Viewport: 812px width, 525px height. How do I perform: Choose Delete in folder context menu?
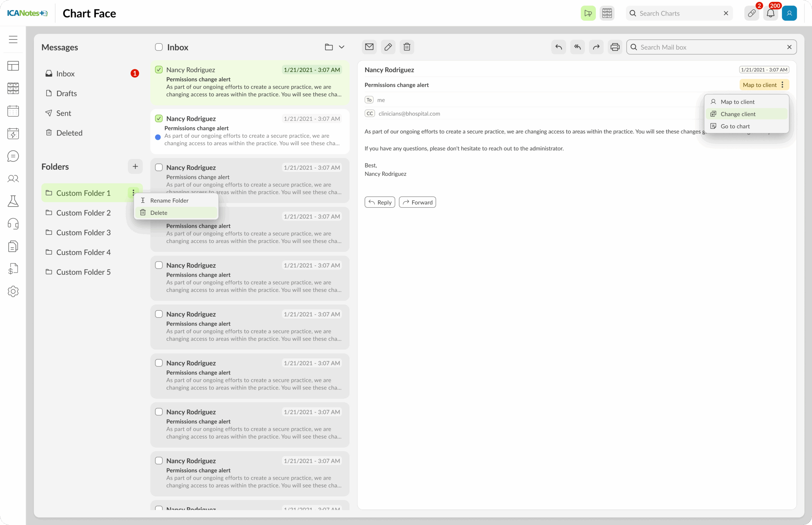point(159,213)
